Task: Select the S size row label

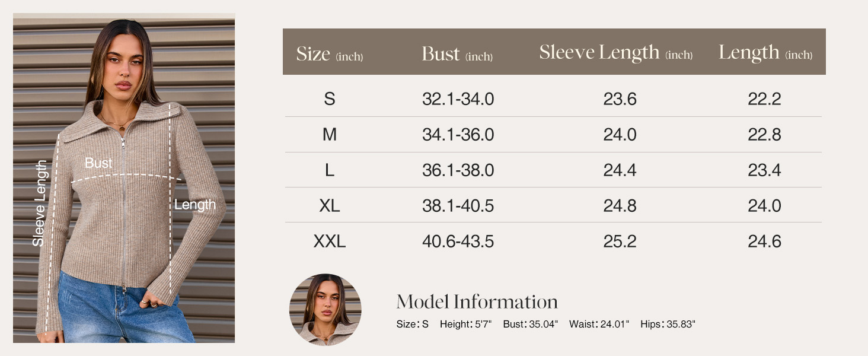Action: [330, 99]
